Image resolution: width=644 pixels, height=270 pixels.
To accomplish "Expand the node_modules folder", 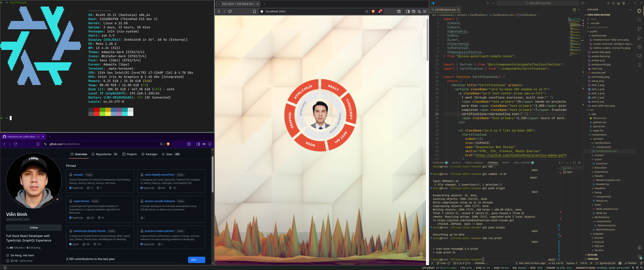I will tap(598, 27).
